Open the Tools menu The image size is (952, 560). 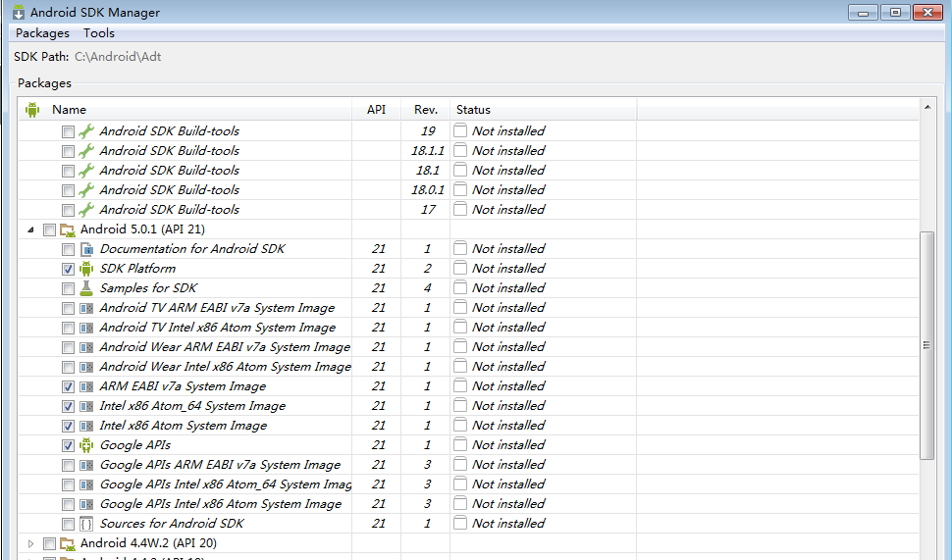coord(99,33)
